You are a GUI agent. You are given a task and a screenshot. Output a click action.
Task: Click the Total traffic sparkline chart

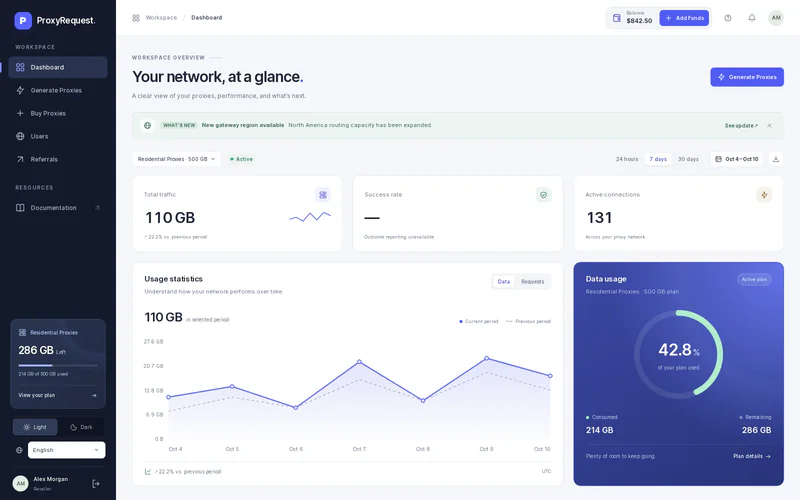[310, 217]
